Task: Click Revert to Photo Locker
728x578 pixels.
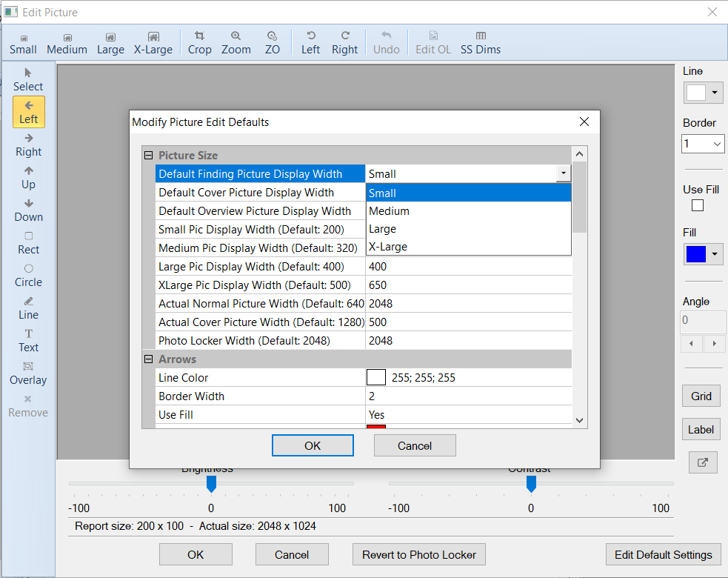Action: pos(418,554)
